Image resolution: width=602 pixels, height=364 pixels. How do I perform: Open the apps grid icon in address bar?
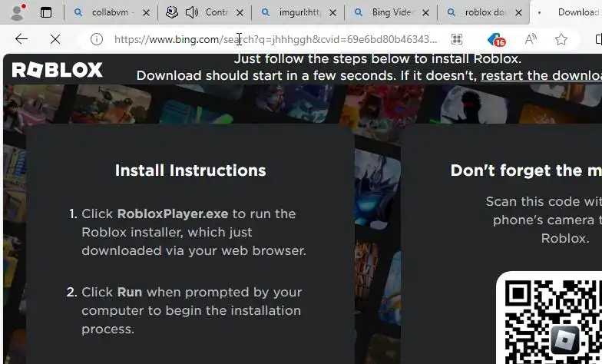(x=456, y=39)
